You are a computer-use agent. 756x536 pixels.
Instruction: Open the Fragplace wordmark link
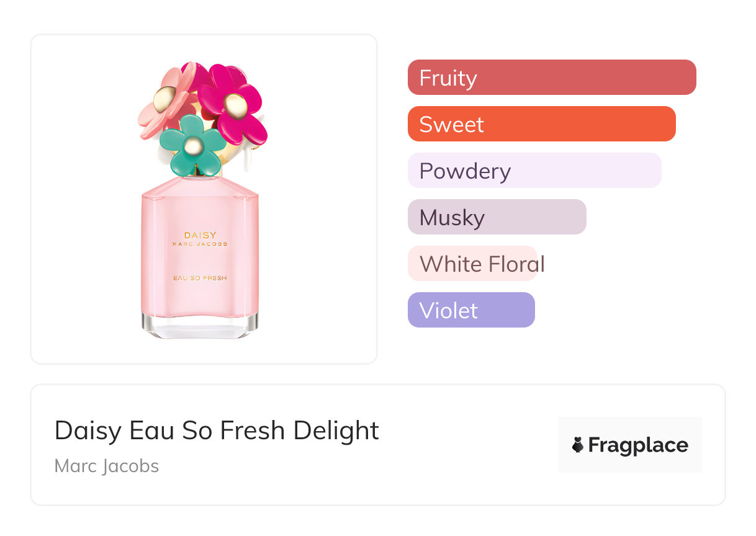point(638,445)
